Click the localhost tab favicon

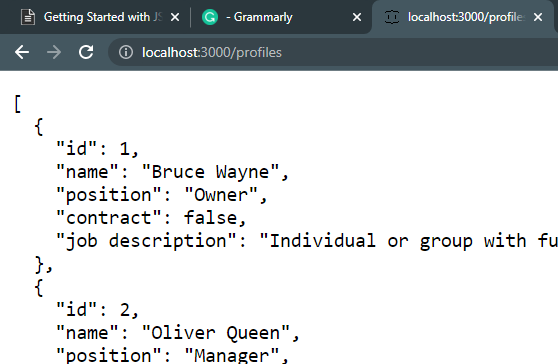[392, 17]
